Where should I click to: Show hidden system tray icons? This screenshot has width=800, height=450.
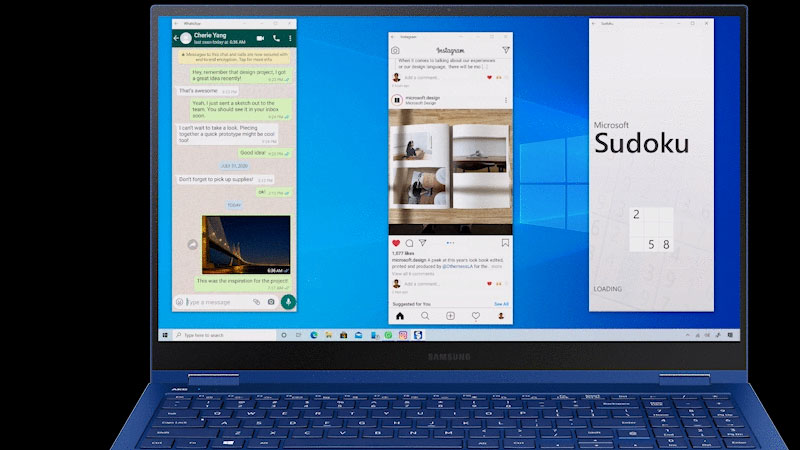687,335
